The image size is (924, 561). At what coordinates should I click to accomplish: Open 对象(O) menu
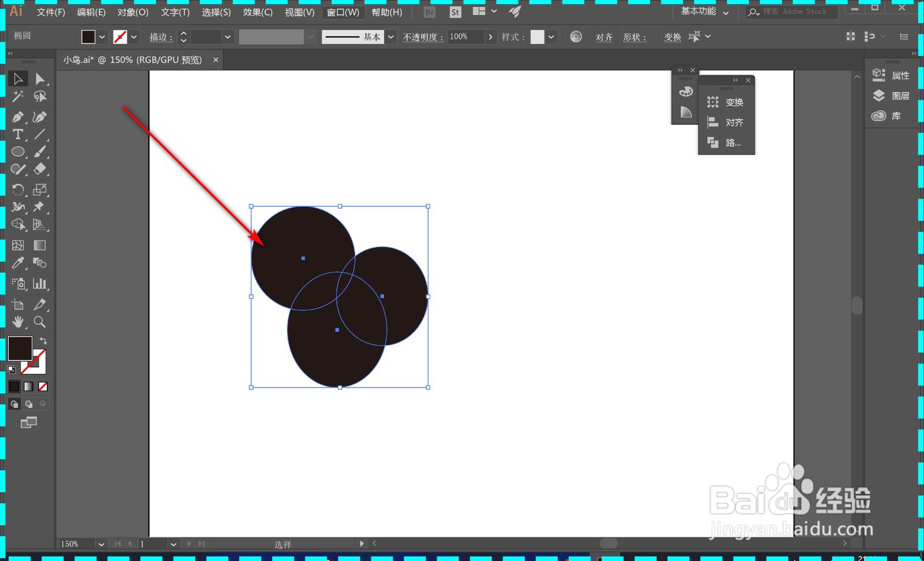[133, 12]
